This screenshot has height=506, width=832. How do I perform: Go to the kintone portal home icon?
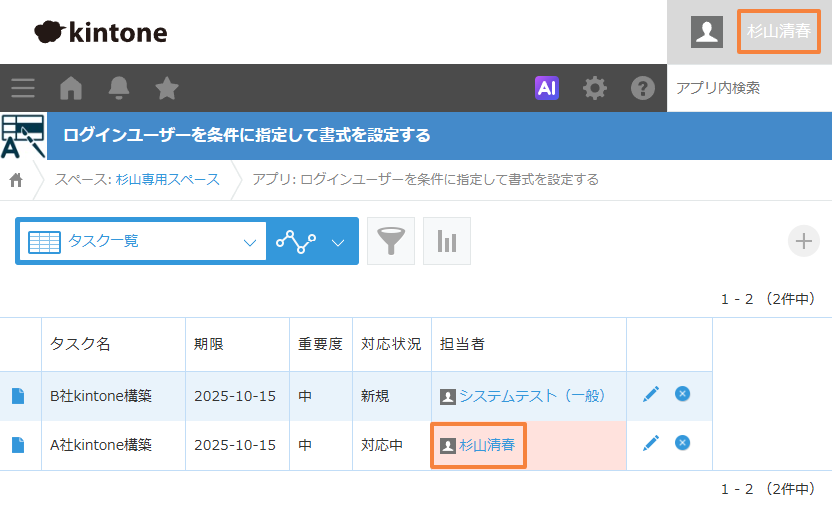(71, 88)
